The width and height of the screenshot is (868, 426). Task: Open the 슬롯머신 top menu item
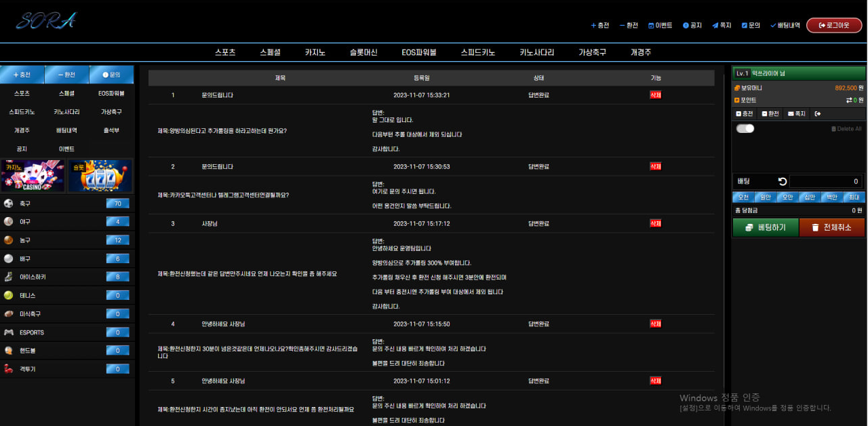363,52
